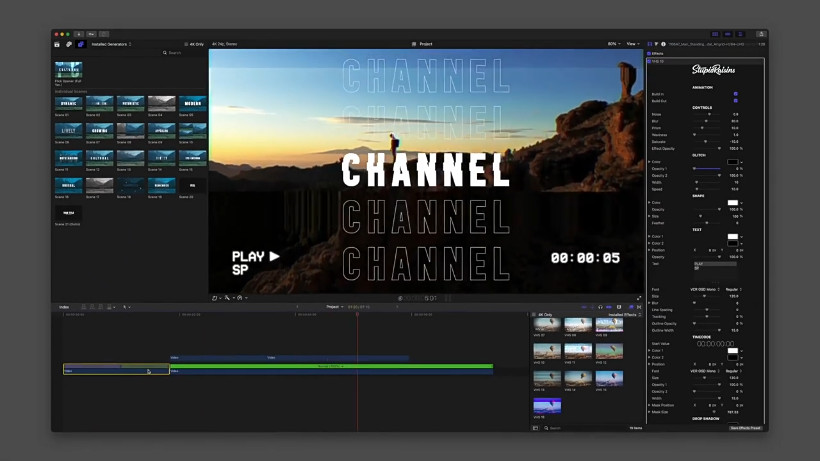Expand the Glitch Color disclosure triangle
Screen dimensions: 820x461
(650, 162)
